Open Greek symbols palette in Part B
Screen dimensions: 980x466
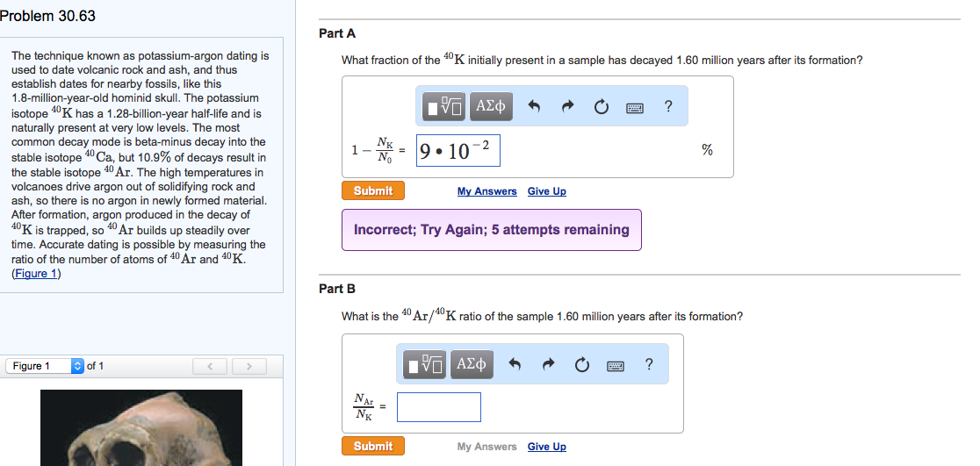click(x=472, y=363)
